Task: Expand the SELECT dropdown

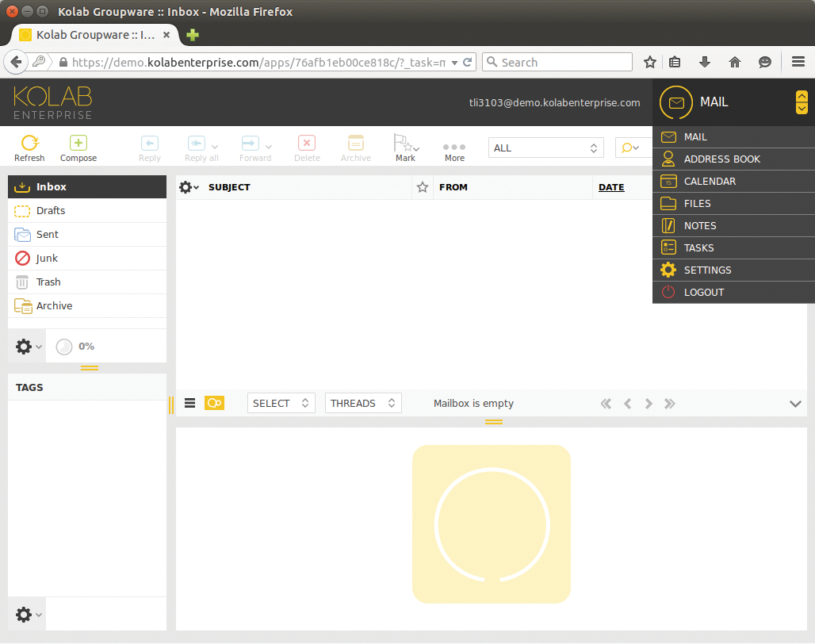Action: click(281, 403)
